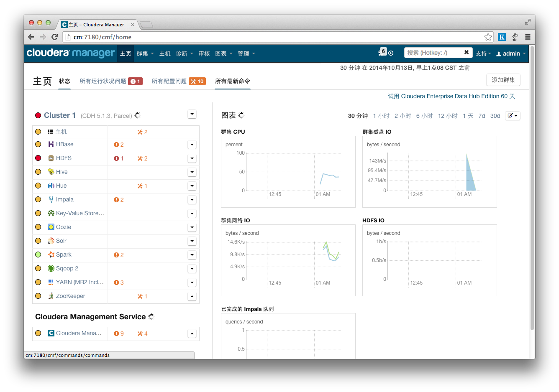Bookmark page with star icon
559x392 pixels.
pos(488,37)
